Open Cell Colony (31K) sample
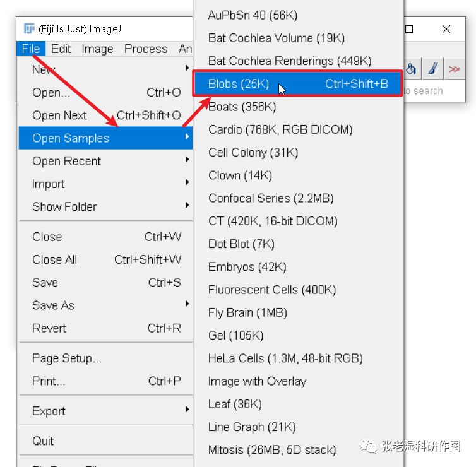This screenshot has height=467, width=476. tap(298, 152)
